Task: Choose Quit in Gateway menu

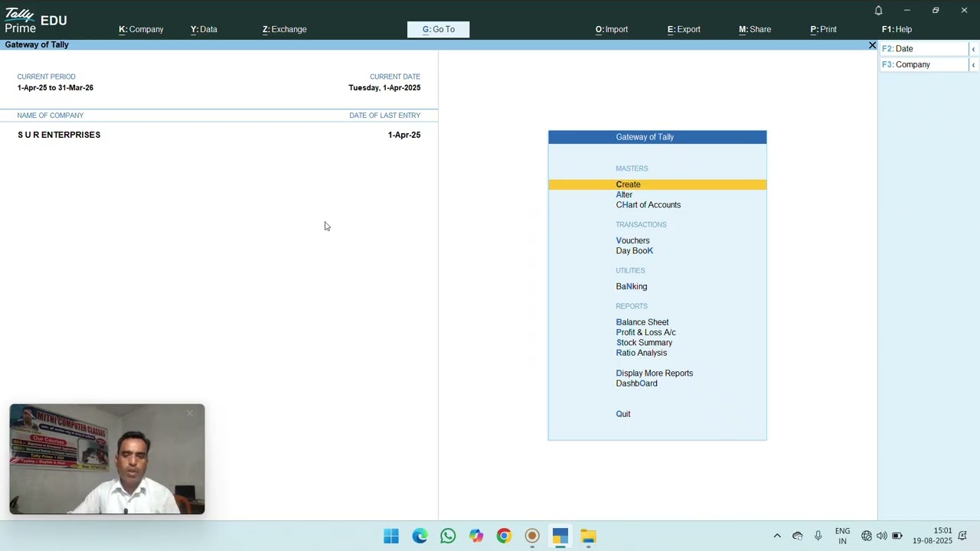Action: pos(623,414)
